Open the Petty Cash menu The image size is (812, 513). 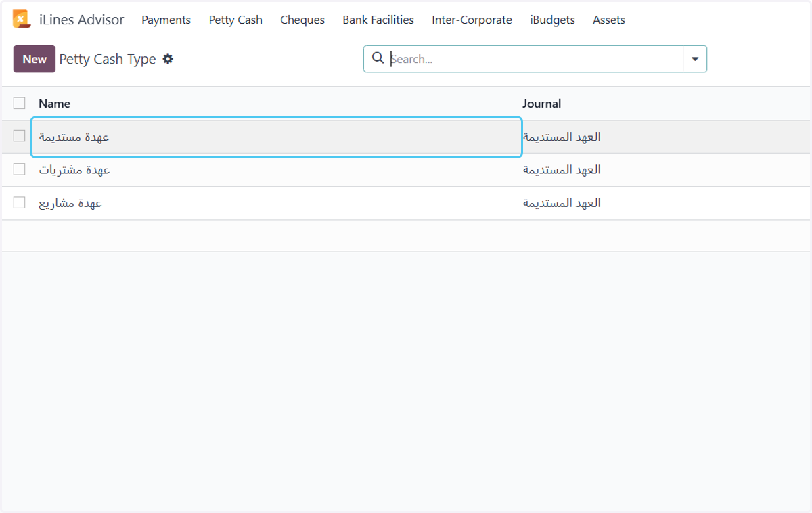[235, 20]
